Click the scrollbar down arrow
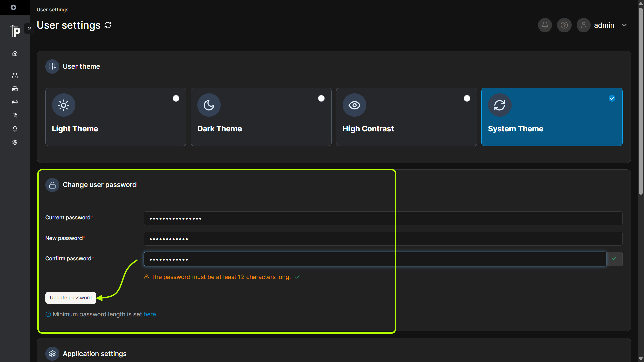Viewport: 644px width, 362px height. click(x=641, y=359)
